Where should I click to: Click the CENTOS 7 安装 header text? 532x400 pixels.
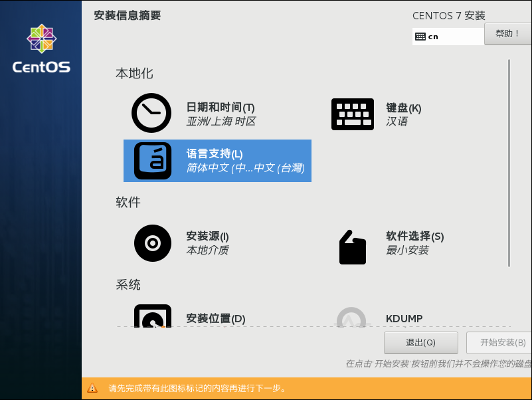[448, 16]
